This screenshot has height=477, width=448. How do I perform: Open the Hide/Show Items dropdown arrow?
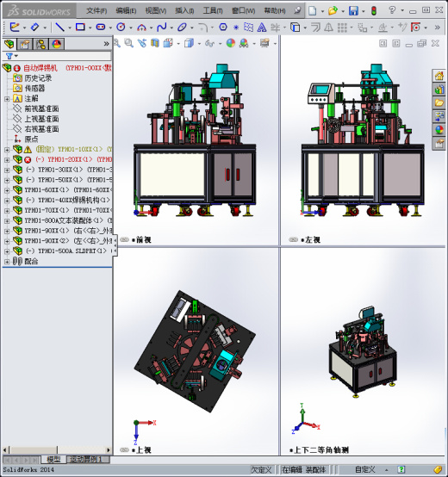(220, 44)
